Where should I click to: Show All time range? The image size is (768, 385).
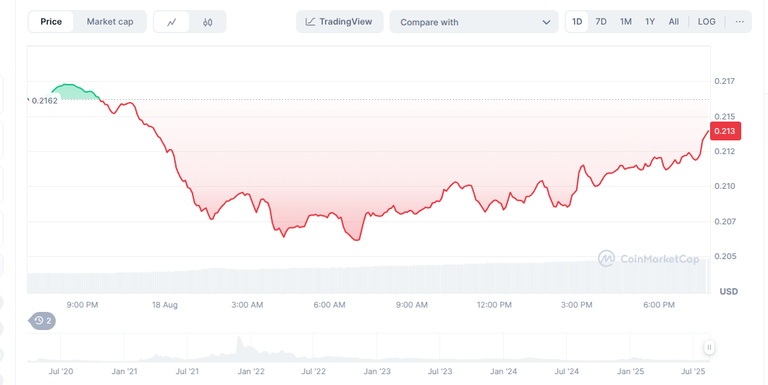674,22
